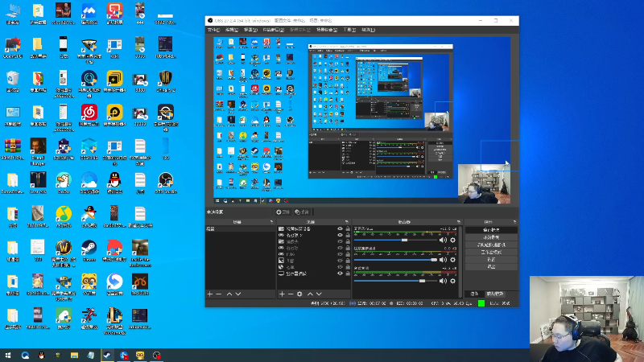Open source properties gear in Sources toolbar
The width and height of the screenshot is (644, 362).
[x=300, y=294]
